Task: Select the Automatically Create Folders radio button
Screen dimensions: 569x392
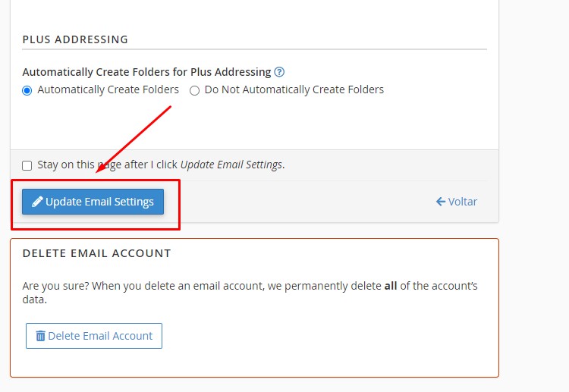Action: click(x=27, y=90)
